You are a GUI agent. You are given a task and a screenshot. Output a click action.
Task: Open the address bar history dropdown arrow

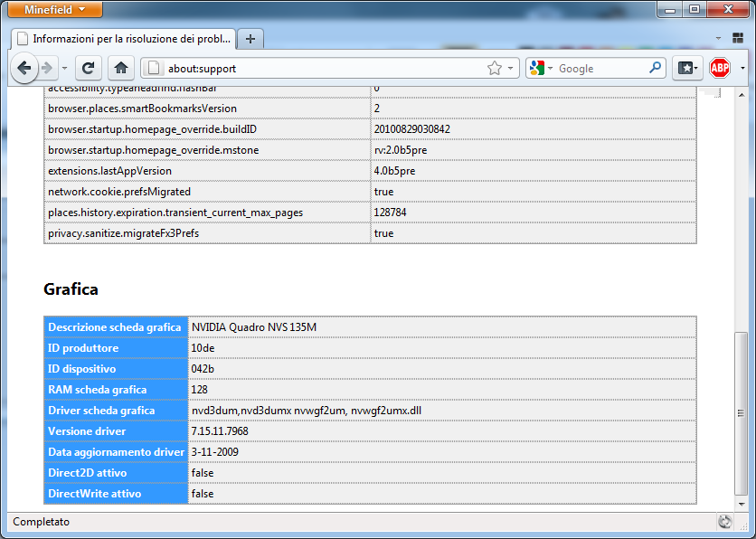pyautogui.click(x=511, y=69)
